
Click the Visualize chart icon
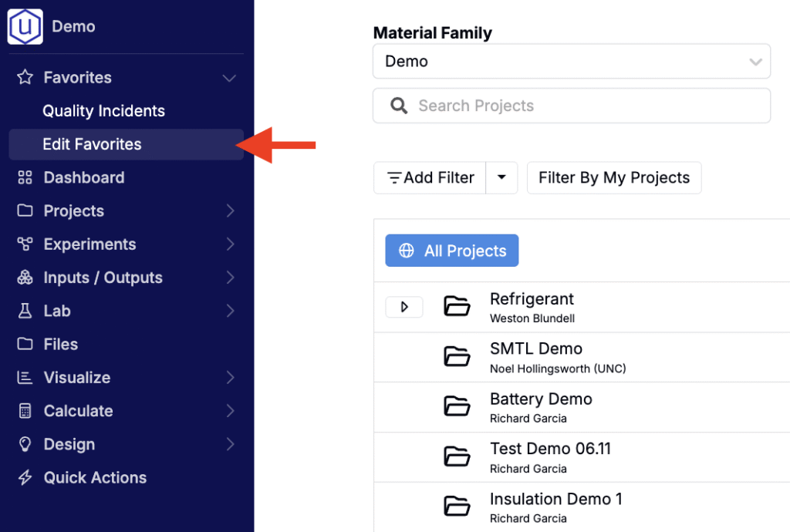[25, 378]
